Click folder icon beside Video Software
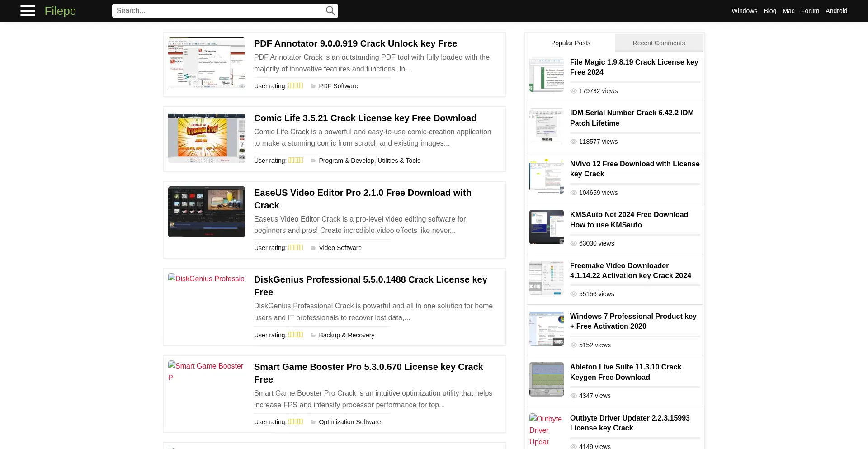 click(x=313, y=248)
